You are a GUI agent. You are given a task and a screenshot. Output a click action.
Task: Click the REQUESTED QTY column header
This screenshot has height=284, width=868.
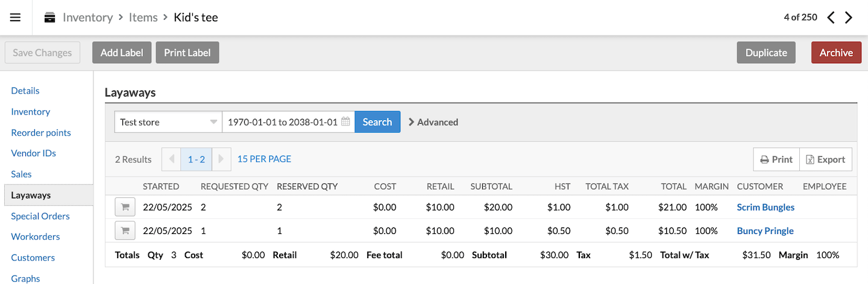tap(234, 186)
